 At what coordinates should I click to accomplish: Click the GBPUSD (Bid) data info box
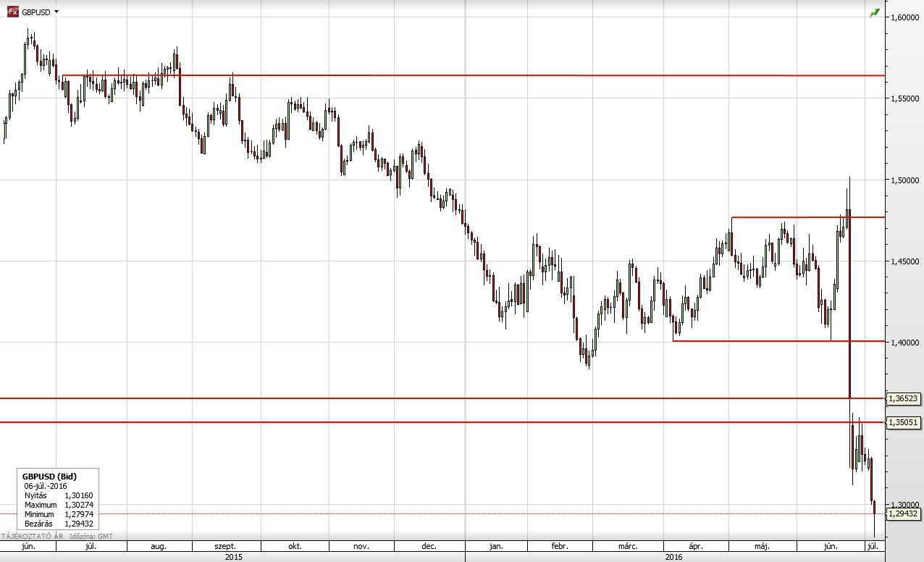point(58,500)
